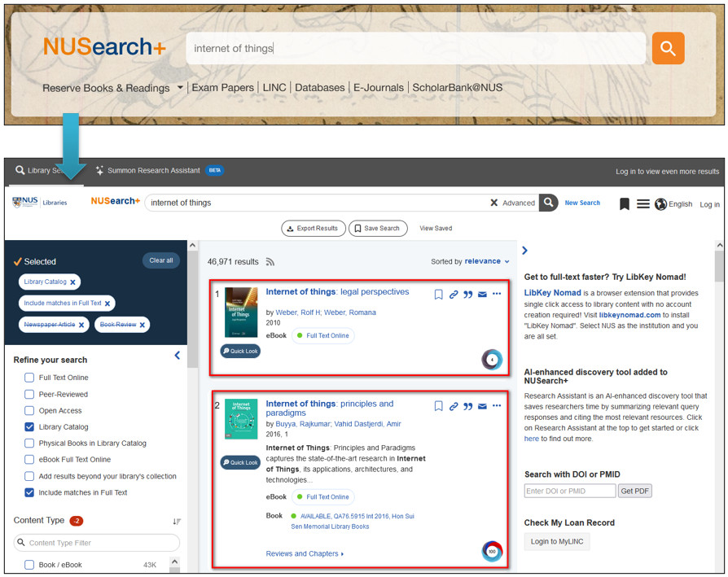Viewport: 728px width, 577px height.
Task: Expand Reserve Books & Readings dropdown arrow
Action: pyautogui.click(x=179, y=88)
